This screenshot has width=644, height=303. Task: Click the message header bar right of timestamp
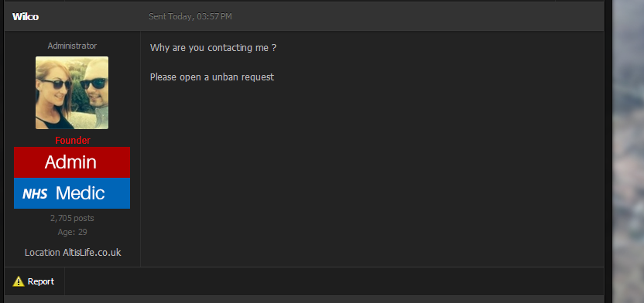pyautogui.click(x=417, y=16)
